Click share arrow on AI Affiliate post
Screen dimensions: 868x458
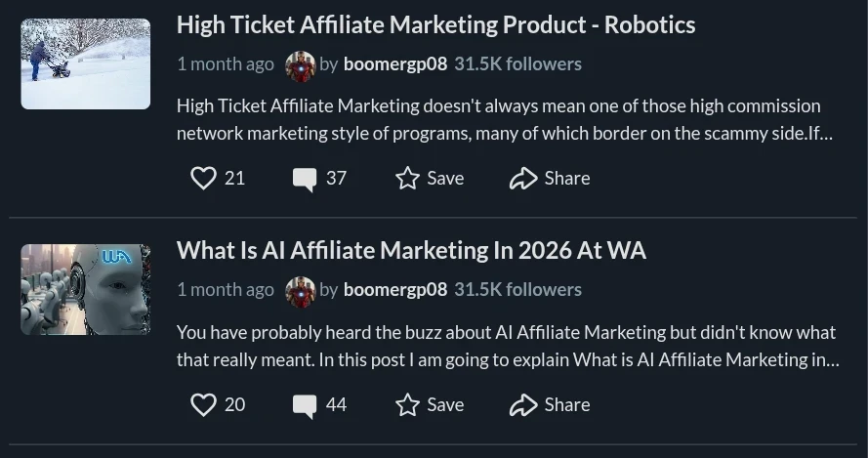(523, 404)
